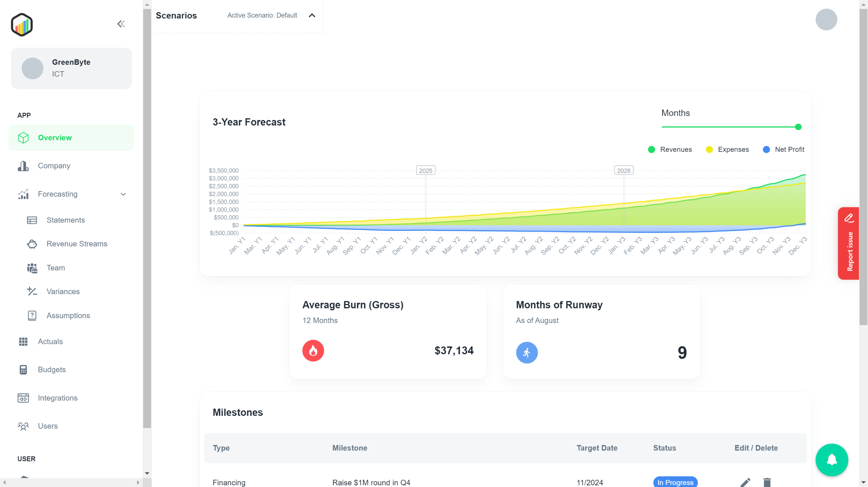Collapse the sidebar with double-chevron icon
Viewport: 868px width, 487px height.
[x=121, y=24]
